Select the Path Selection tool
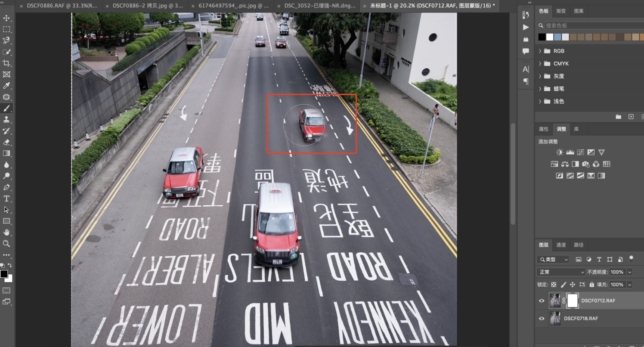This screenshot has height=347, width=644. point(6,210)
